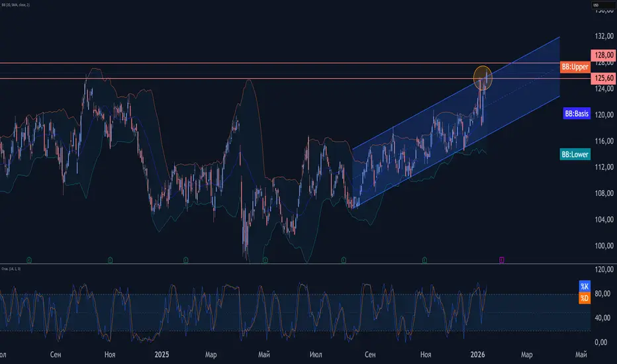
Task: Click the green event marker between July and September 2025
Action: pos(344,259)
